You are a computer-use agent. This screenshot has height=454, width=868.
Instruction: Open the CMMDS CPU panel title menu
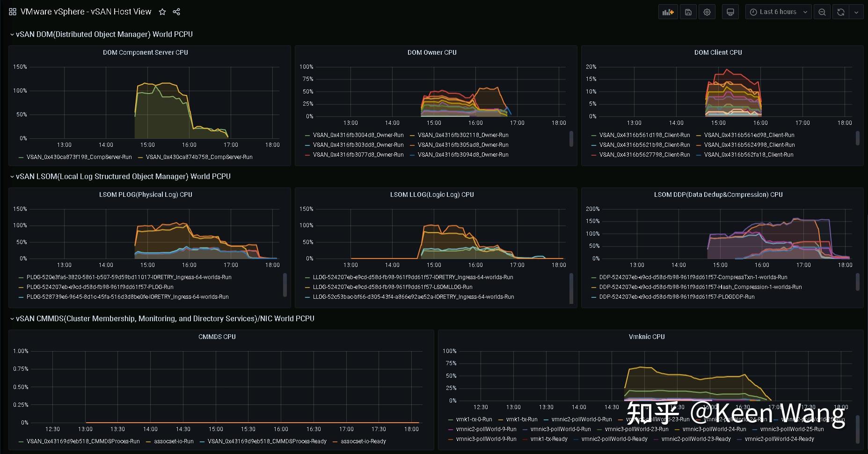point(217,336)
